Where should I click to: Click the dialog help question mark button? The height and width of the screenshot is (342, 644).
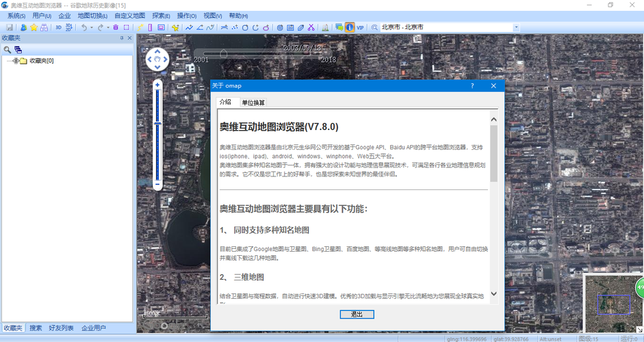click(472, 85)
